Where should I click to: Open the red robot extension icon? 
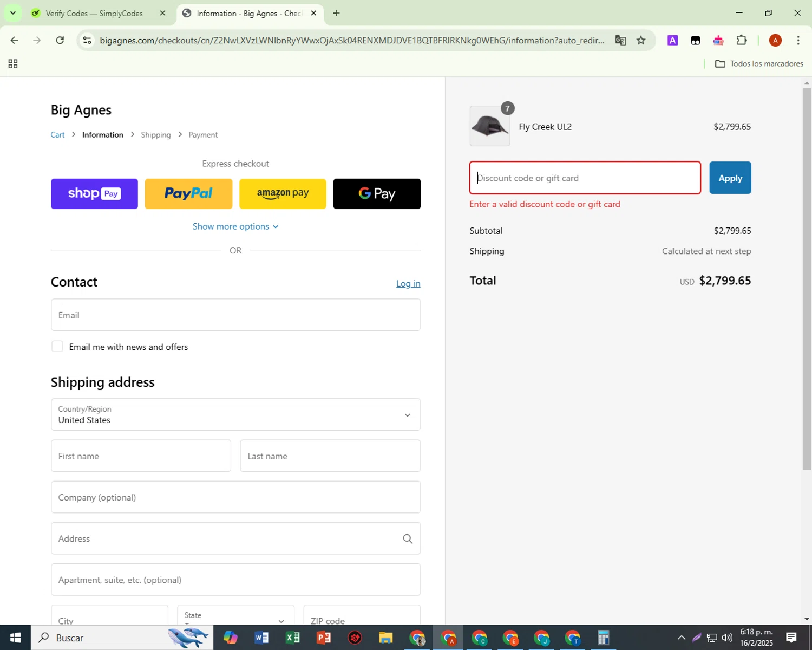click(x=718, y=40)
